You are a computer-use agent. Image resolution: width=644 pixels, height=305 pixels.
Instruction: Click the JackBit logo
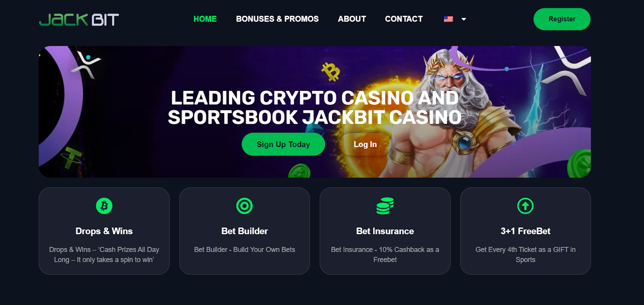[79, 19]
